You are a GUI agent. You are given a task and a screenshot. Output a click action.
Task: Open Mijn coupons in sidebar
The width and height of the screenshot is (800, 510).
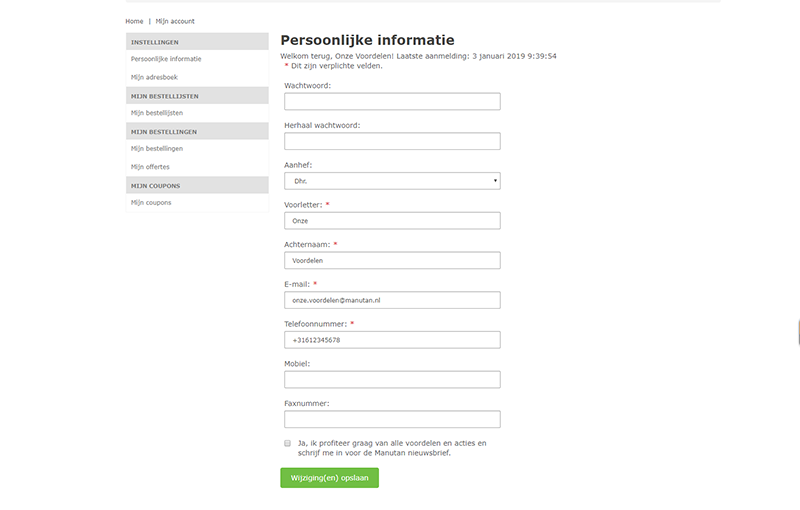pyautogui.click(x=151, y=203)
